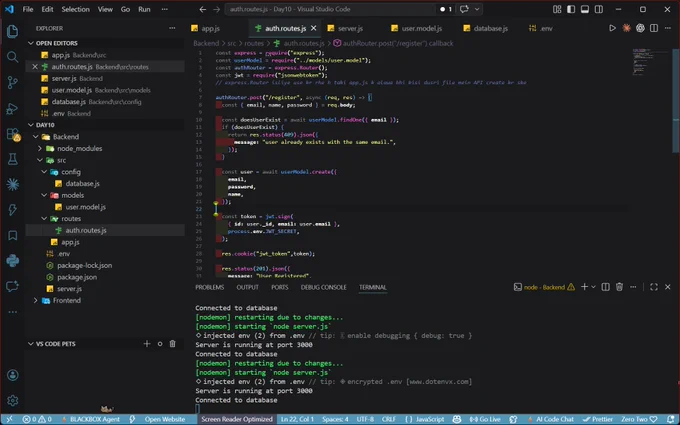Viewport: 680px width, 425px height.
Task: Click the Run Code play icon
Action: 612,28
